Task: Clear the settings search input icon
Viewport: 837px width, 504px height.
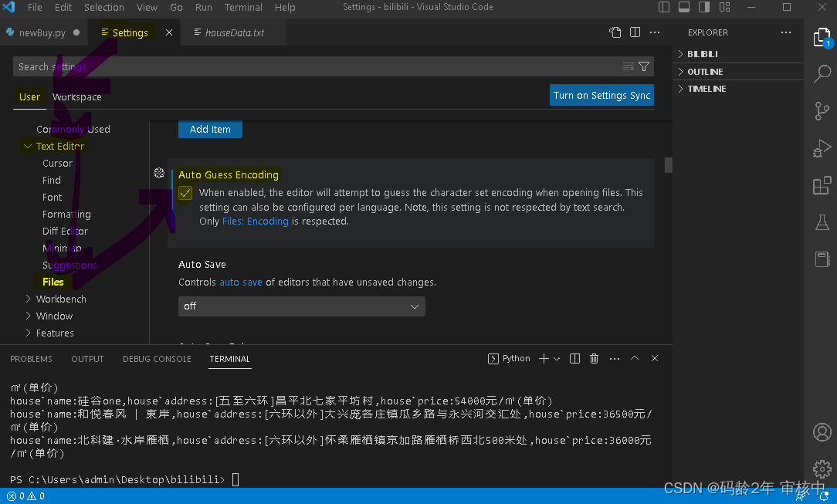Action: coord(629,66)
